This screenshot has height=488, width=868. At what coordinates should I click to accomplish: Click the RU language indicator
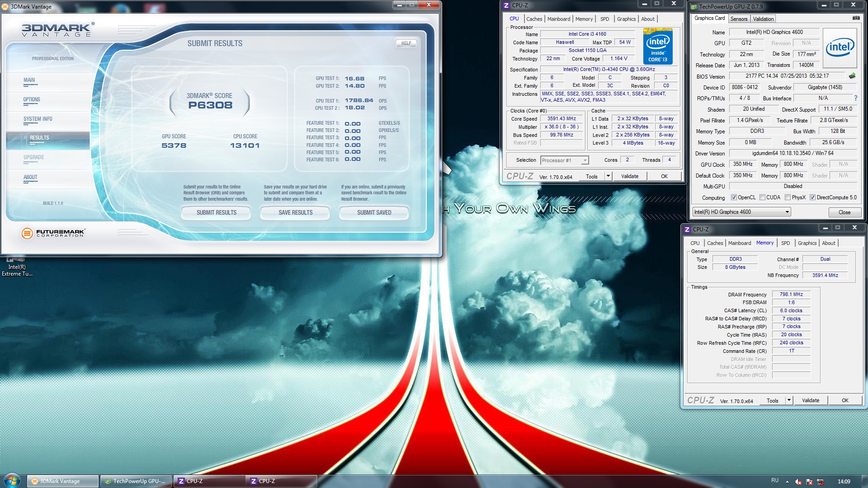pyautogui.click(x=775, y=481)
